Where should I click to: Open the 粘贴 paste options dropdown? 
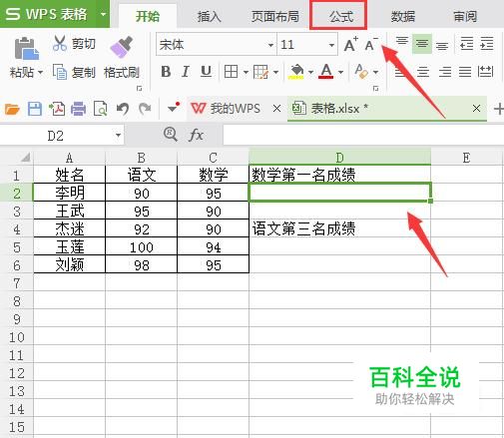40,72
